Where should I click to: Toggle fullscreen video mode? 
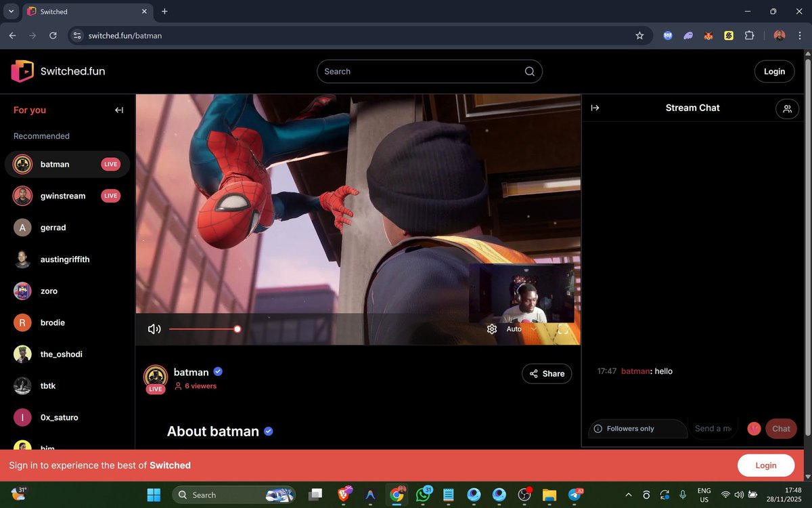click(x=563, y=329)
